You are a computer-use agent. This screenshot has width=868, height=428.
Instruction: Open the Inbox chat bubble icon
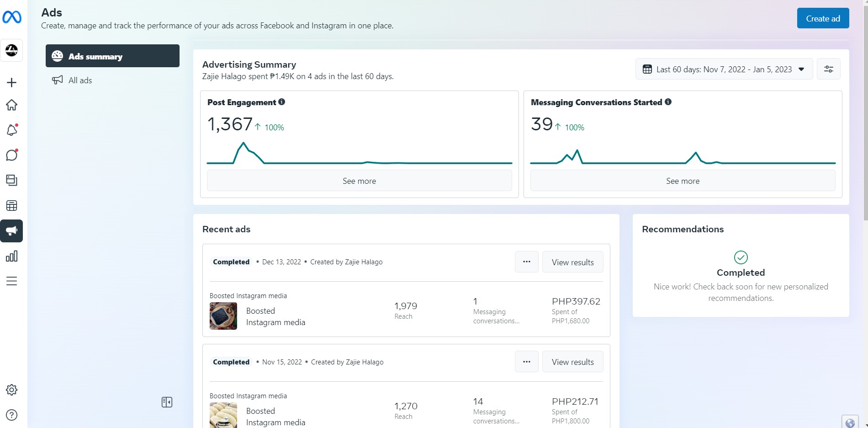click(x=12, y=155)
